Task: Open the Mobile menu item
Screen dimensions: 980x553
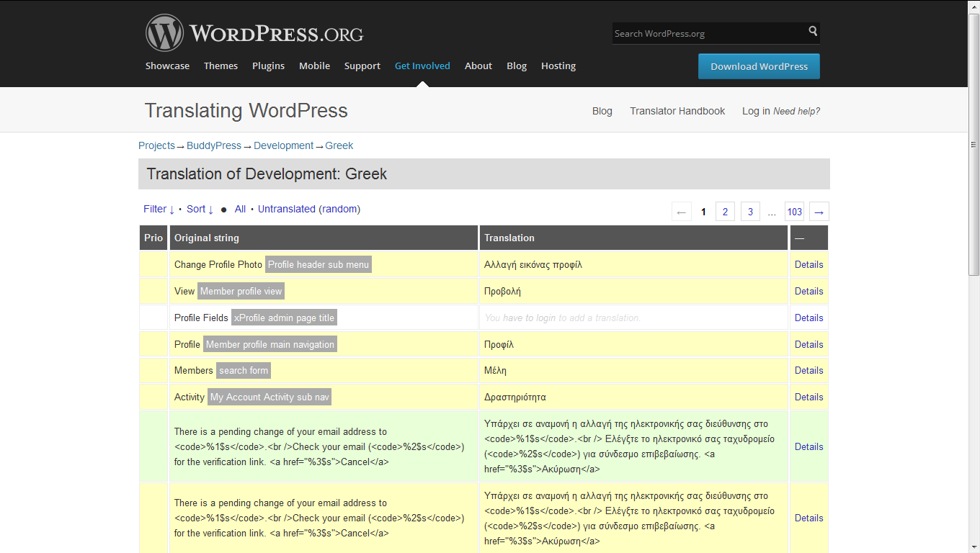Action: (x=314, y=66)
